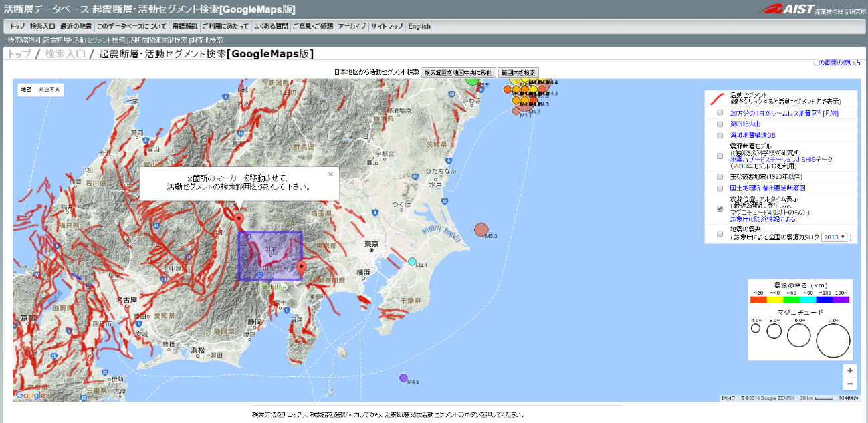Click the Google logo on the map
Screen dimensions: 868x423
pyautogui.click(x=30, y=395)
